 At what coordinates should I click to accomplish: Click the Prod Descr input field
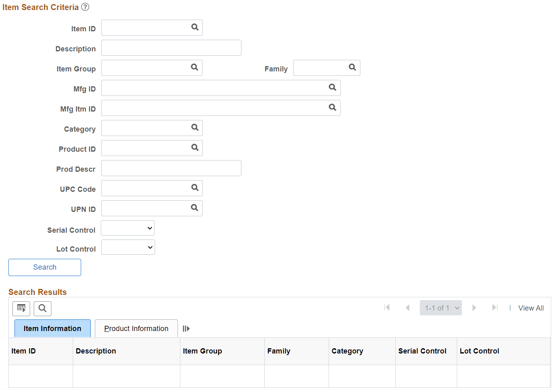point(171,168)
